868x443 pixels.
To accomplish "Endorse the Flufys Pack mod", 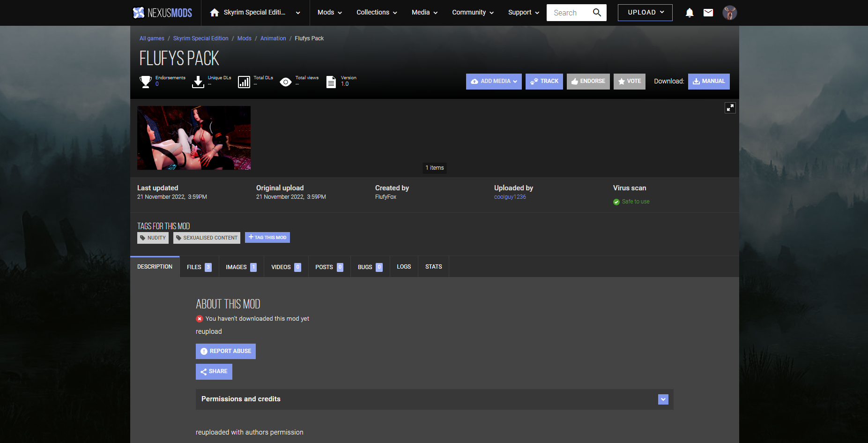I will pos(588,82).
